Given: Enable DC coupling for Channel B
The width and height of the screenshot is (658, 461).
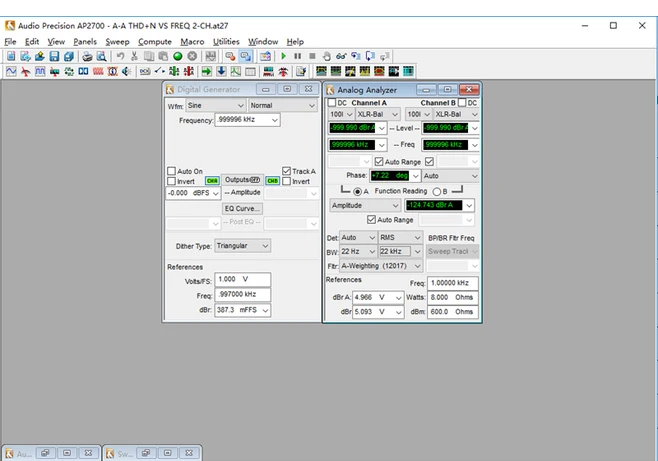Looking at the screenshot, I should point(462,103).
